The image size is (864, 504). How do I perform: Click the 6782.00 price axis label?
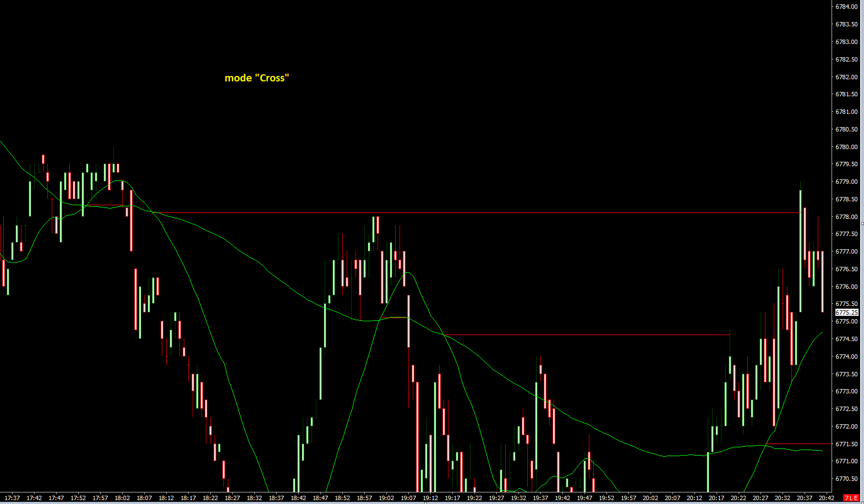coord(846,77)
